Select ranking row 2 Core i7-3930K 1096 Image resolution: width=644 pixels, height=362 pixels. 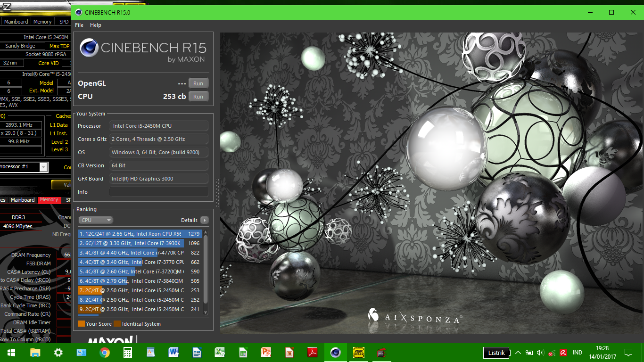[140, 243]
